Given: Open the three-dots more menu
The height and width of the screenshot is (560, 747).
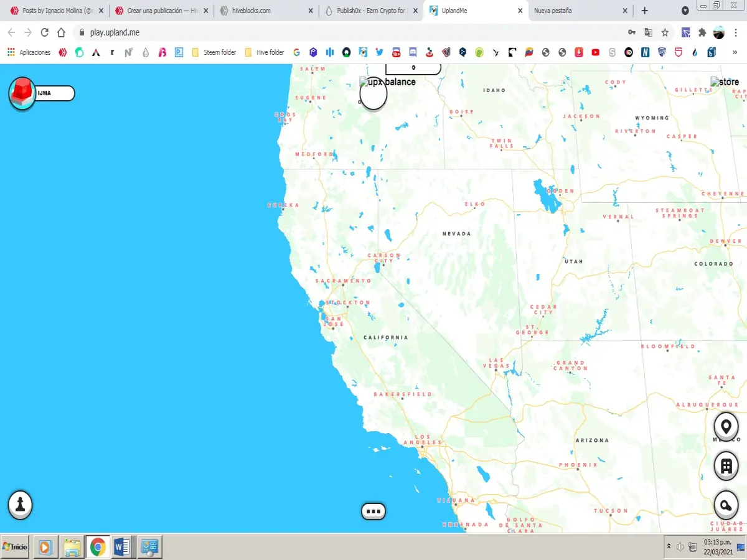Looking at the screenshot, I should click(374, 511).
